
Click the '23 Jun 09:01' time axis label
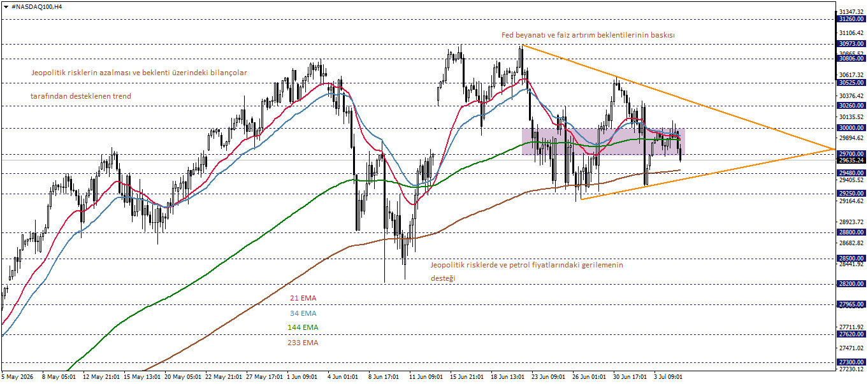549,376
